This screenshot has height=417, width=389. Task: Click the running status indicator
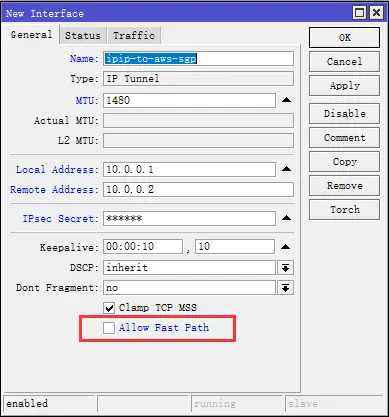pos(215,404)
